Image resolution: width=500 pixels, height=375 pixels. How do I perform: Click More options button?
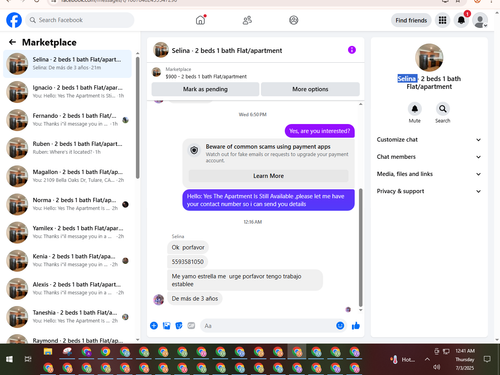tap(310, 89)
